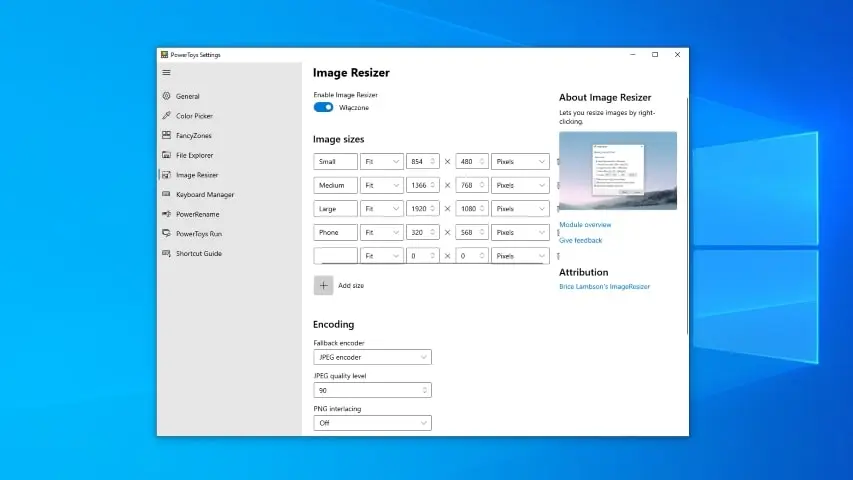Open the PNG interlacing dropdown
853x480 pixels.
click(x=372, y=423)
